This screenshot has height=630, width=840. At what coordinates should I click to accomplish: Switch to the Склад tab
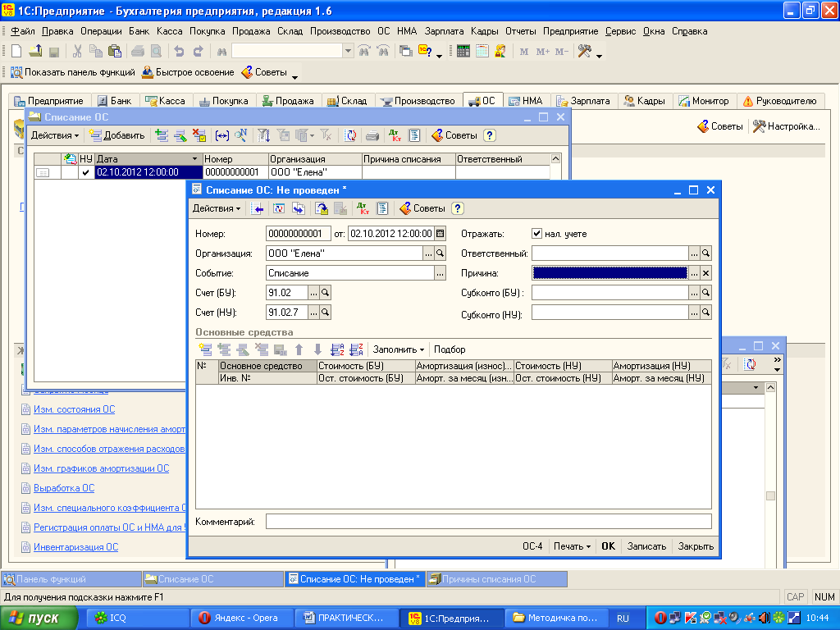click(x=347, y=101)
